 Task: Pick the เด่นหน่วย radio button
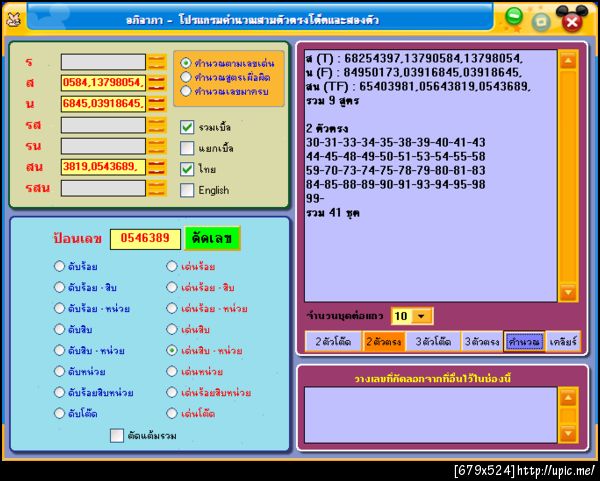(x=172, y=371)
